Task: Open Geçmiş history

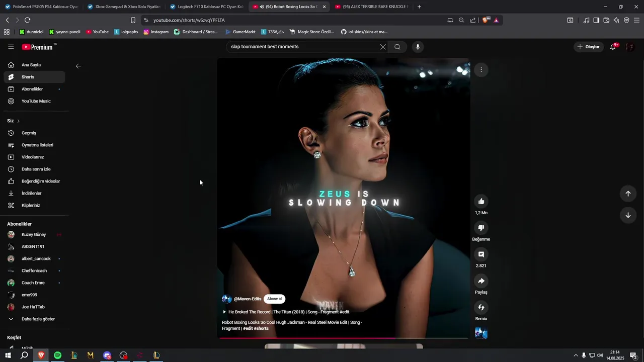Action: coord(34,133)
